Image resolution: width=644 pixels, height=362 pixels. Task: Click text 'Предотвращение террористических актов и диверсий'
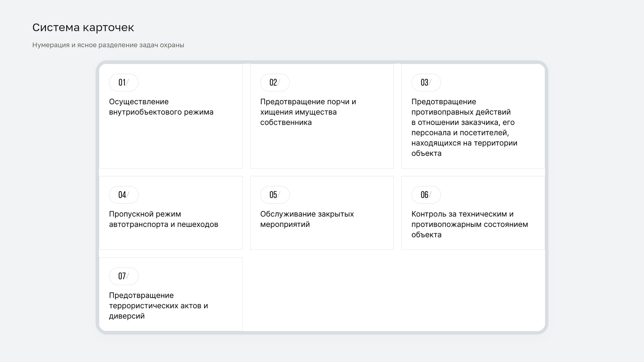(158, 306)
